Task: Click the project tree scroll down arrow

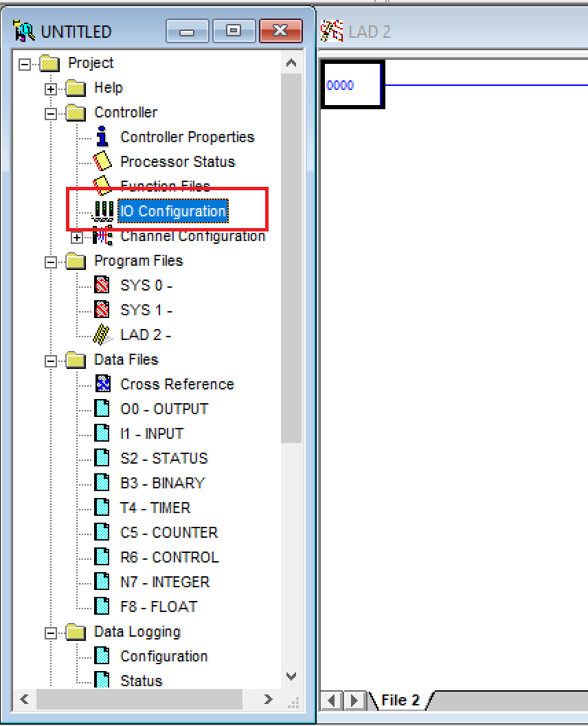Action: pos(291,677)
